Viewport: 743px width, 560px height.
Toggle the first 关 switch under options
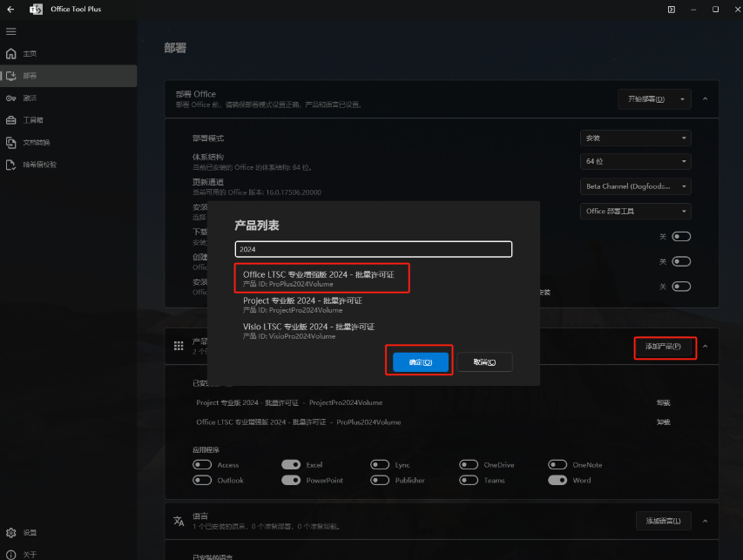pyautogui.click(x=681, y=236)
